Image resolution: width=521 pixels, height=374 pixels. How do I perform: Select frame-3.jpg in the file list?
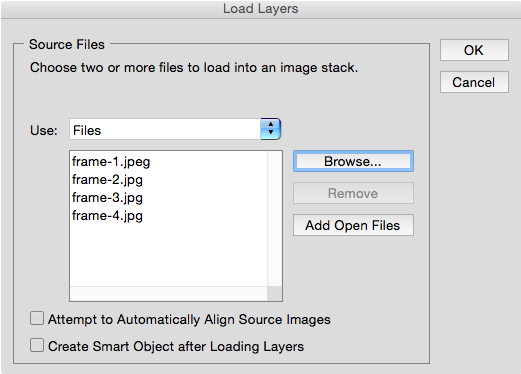point(107,198)
